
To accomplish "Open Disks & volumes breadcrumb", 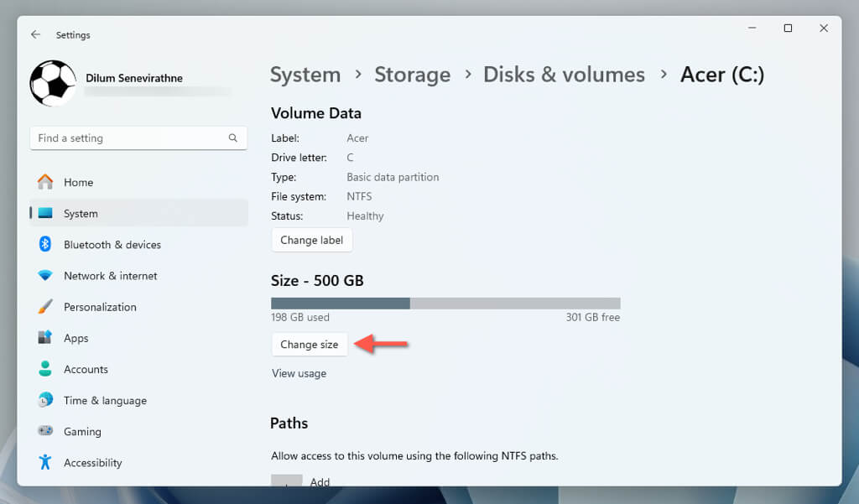I will pos(564,75).
